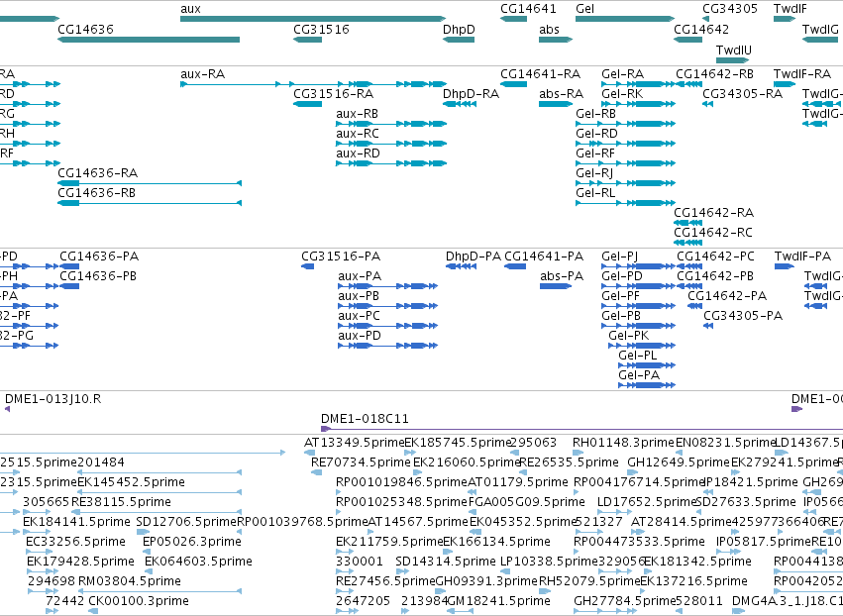Open the CG34305-PA protein label

(743, 316)
